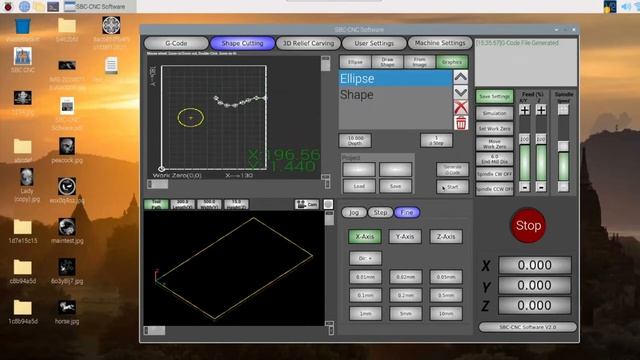Click the Save Settings button

pos(494,97)
